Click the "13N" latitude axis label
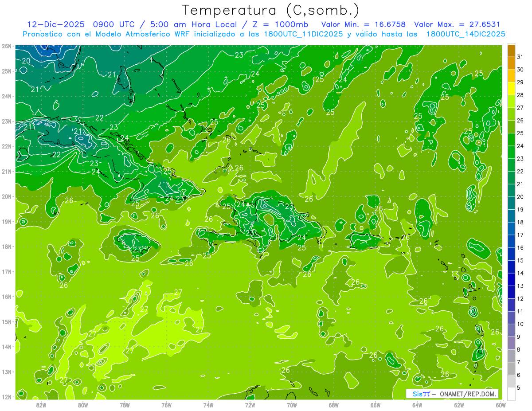The height and width of the screenshot is (411, 532). 7,372
